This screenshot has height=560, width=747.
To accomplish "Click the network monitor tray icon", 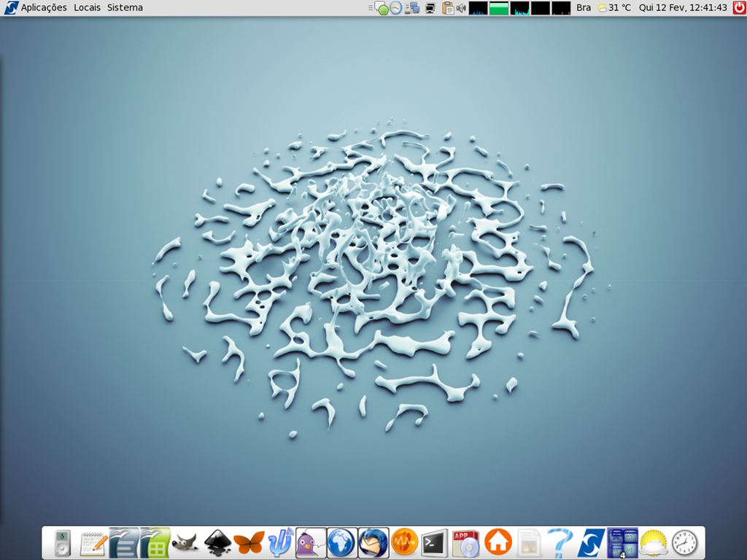I will [430, 8].
